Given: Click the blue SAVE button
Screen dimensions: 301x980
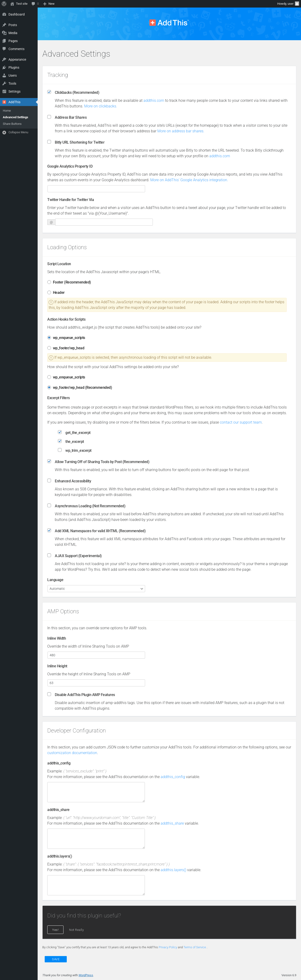Looking at the screenshot, I should (55, 959).
